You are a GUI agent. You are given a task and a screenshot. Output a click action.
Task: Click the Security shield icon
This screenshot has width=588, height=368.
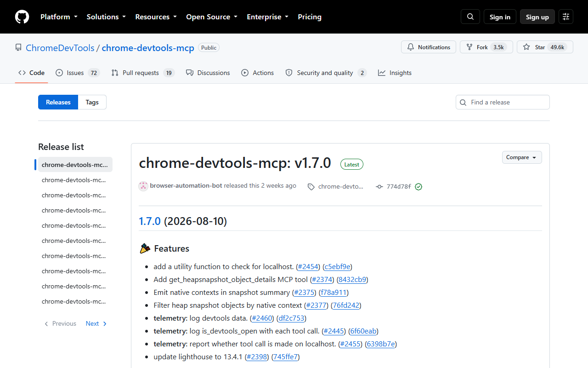pos(289,73)
